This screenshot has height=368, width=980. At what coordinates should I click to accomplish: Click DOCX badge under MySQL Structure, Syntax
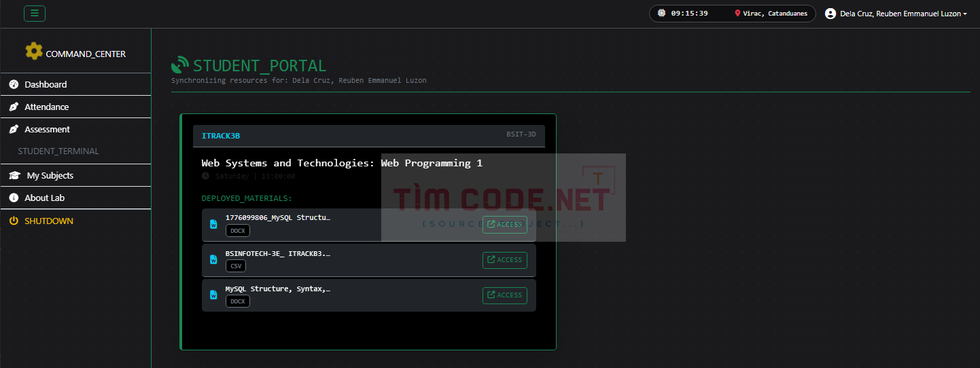point(238,301)
